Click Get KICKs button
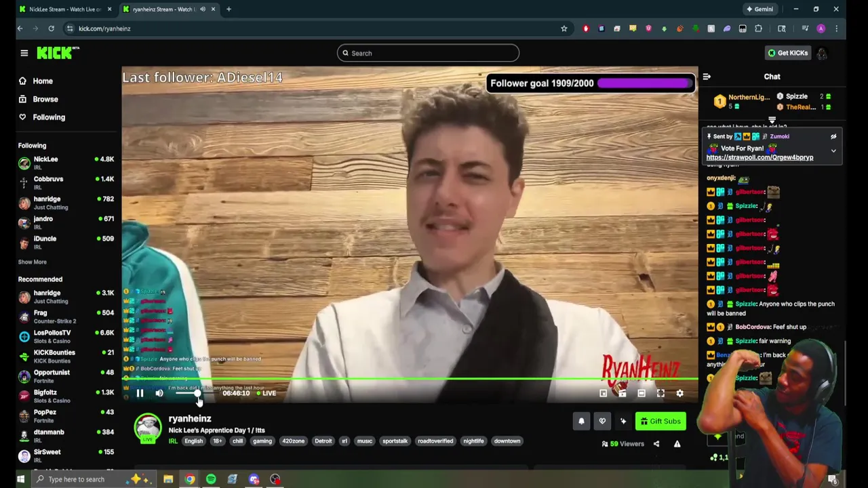Screen dimensions: 868x488 [x=787, y=53]
